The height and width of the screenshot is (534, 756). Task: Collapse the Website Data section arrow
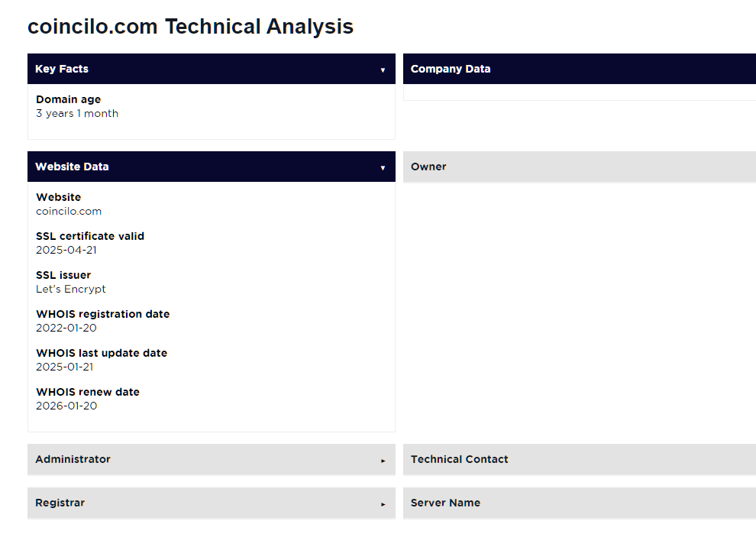pyautogui.click(x=383, y=167)
